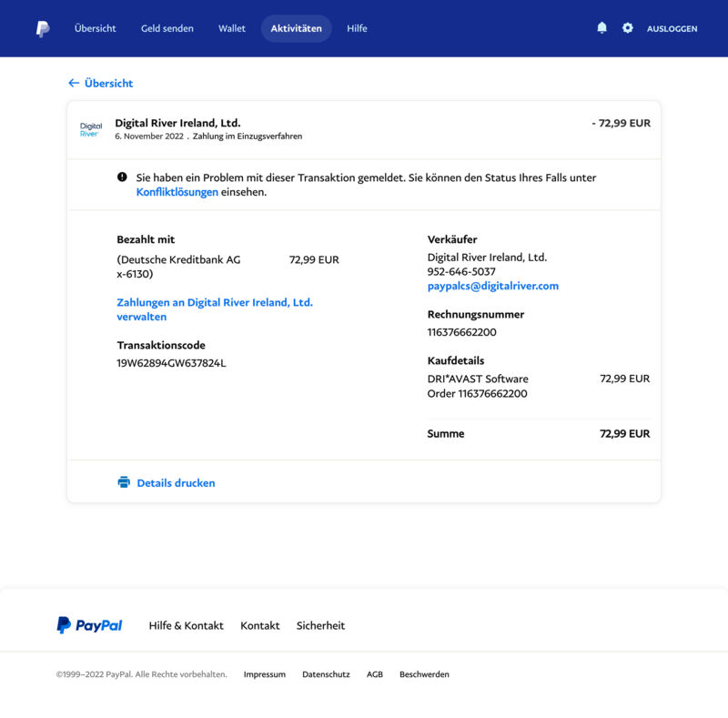Screen dimensions: 728x718
Task: Go to Geld senden tab
Action: click(167, 28)
